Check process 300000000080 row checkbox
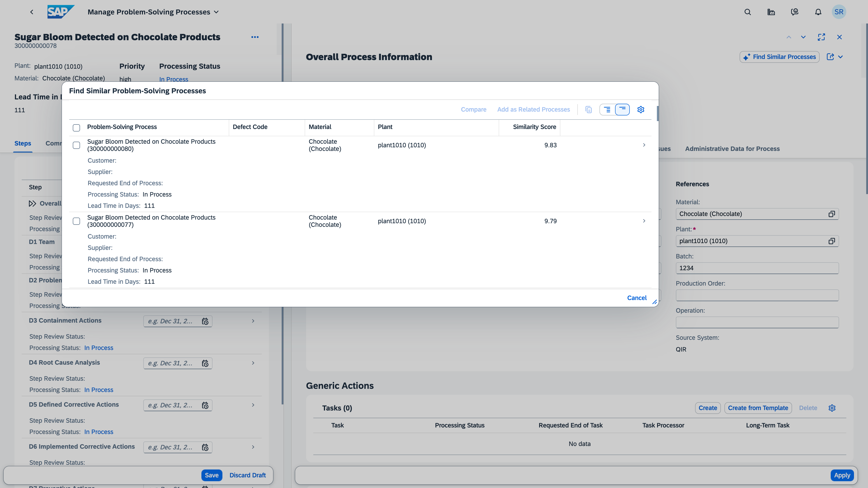 [76, 145]
